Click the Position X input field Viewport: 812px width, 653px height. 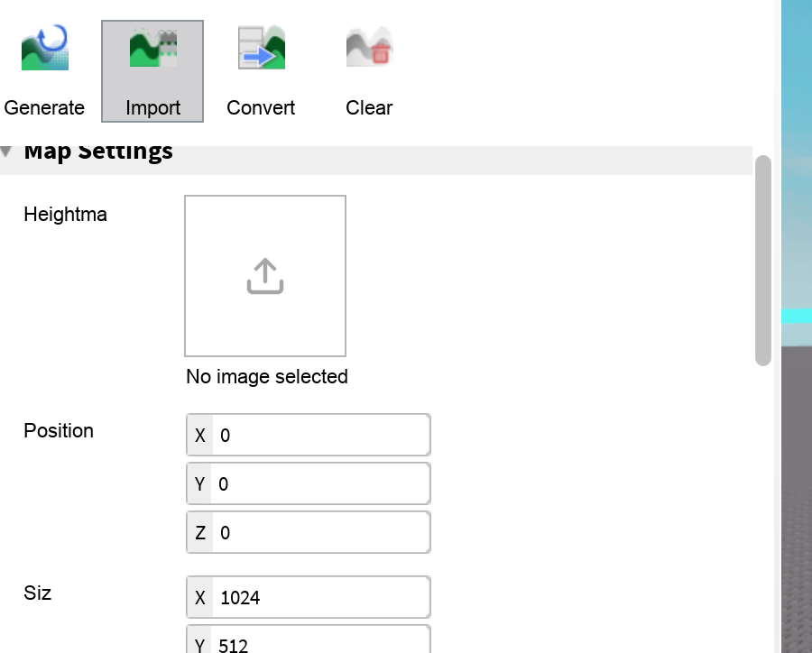point(320,436)
